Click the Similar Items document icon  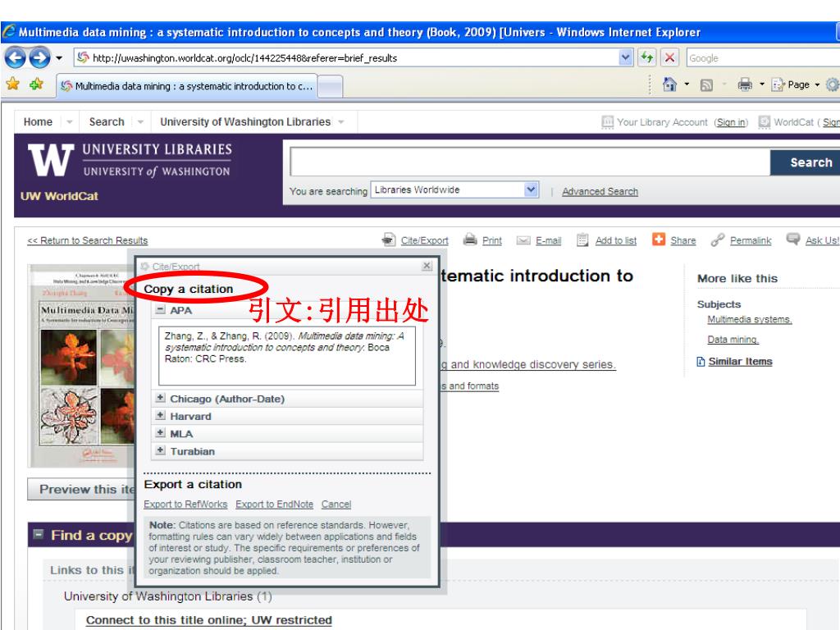[701, 362]
